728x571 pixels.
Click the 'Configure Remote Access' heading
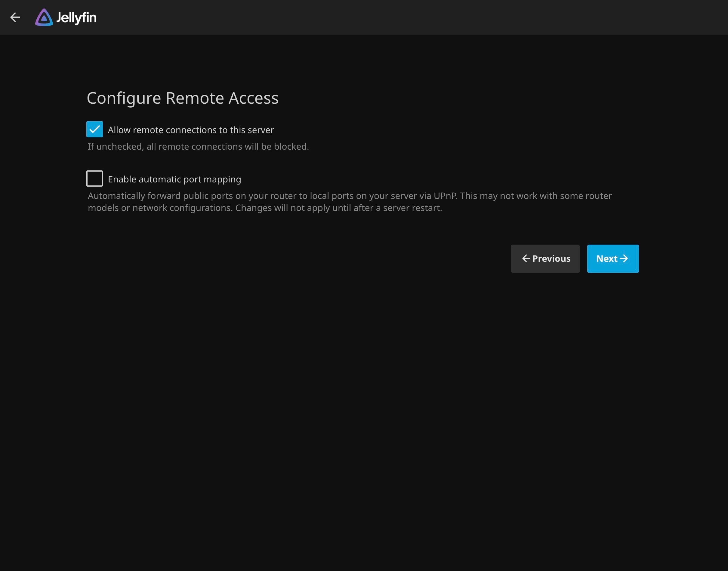[x=182, y=98]
